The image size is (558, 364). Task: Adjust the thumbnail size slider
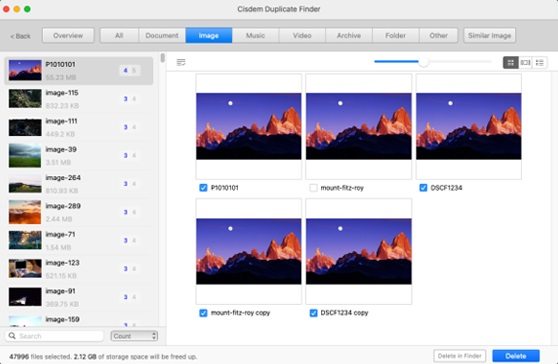point(423,62)
